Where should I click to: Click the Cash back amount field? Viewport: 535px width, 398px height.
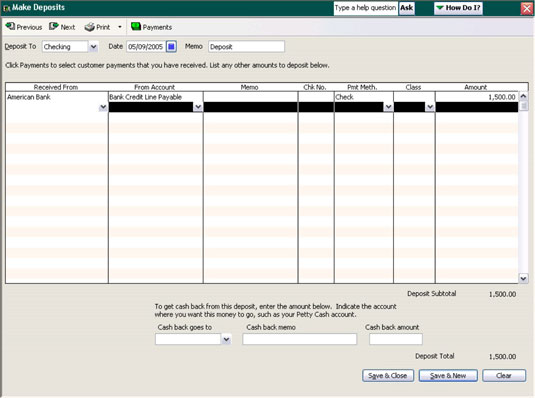(396, 339)
